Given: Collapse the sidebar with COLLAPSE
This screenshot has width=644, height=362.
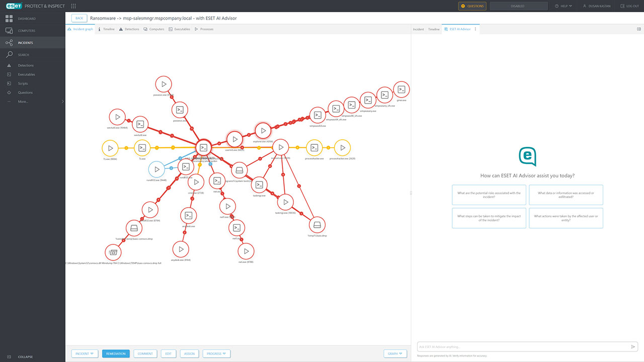Looking at the screenshot, I should [x=25, y=357].
